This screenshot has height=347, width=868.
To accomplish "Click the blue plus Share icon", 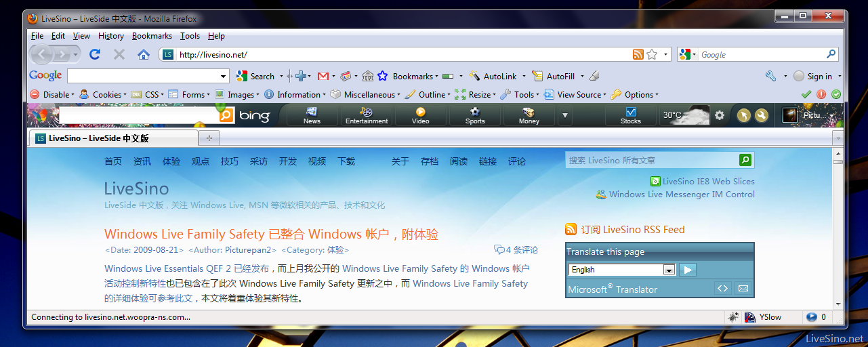I will pos(301,76).
